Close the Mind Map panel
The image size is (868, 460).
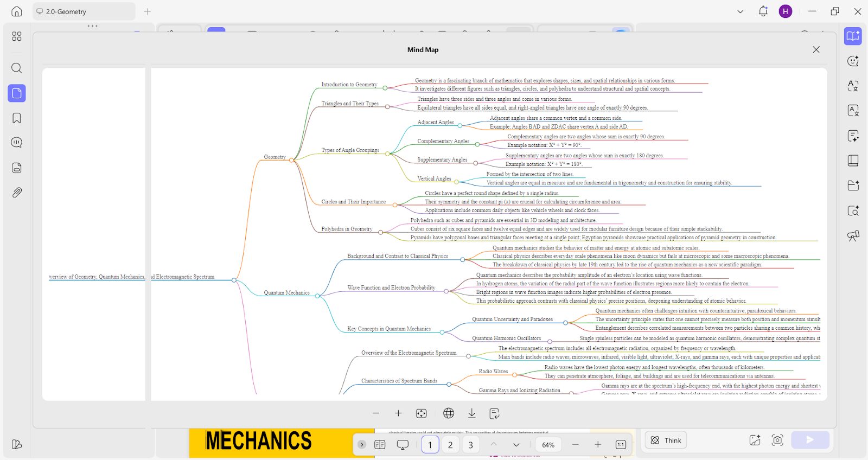(x=816, y=49)
